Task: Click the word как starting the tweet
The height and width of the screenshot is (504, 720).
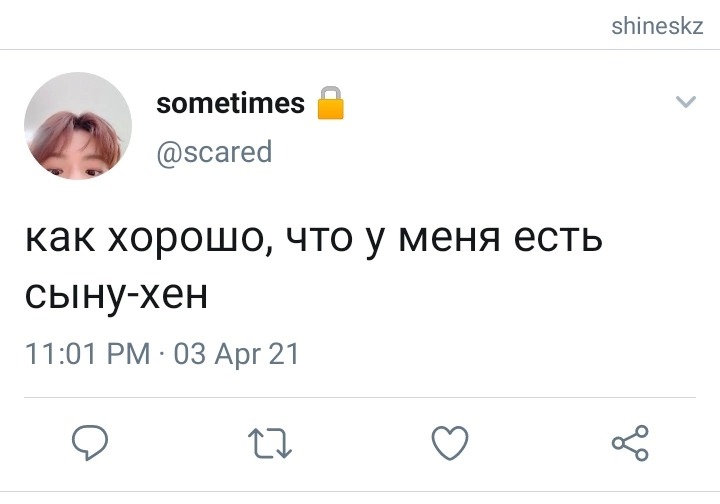Action: pyautogui.click(x=60, y=239)
